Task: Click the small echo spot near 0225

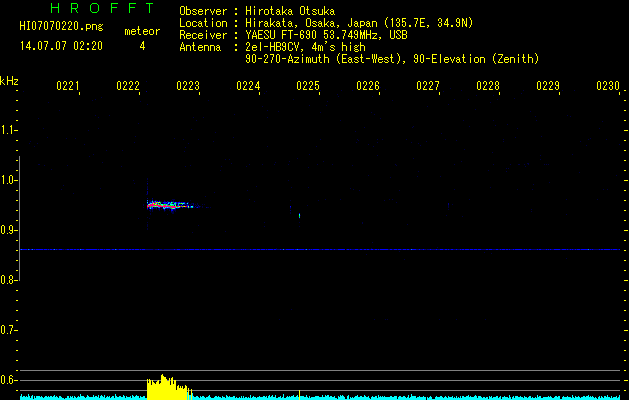Action: (299, 216)
